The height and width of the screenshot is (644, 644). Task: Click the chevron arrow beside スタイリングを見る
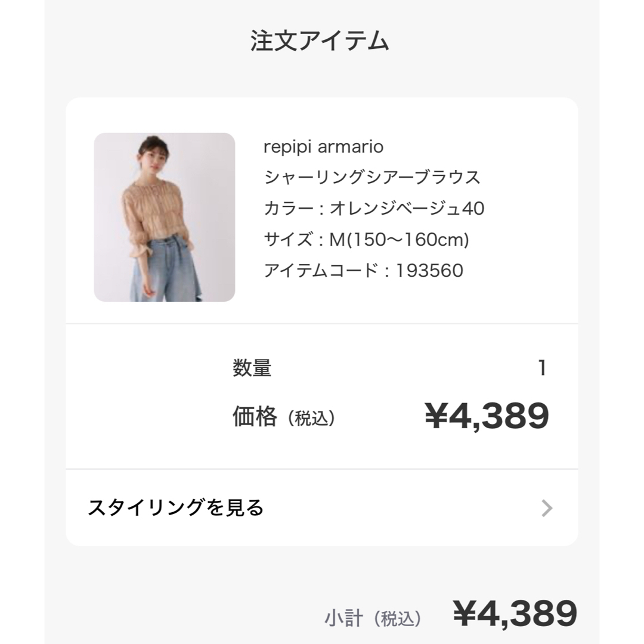pyautogui.click(x=547, y=508)
